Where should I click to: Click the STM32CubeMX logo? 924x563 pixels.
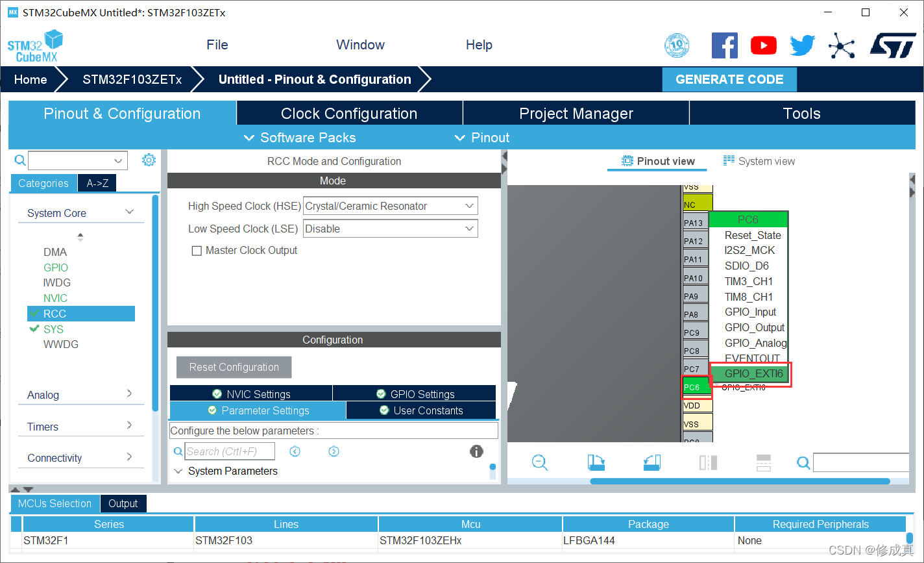click(x=35, y=46)
